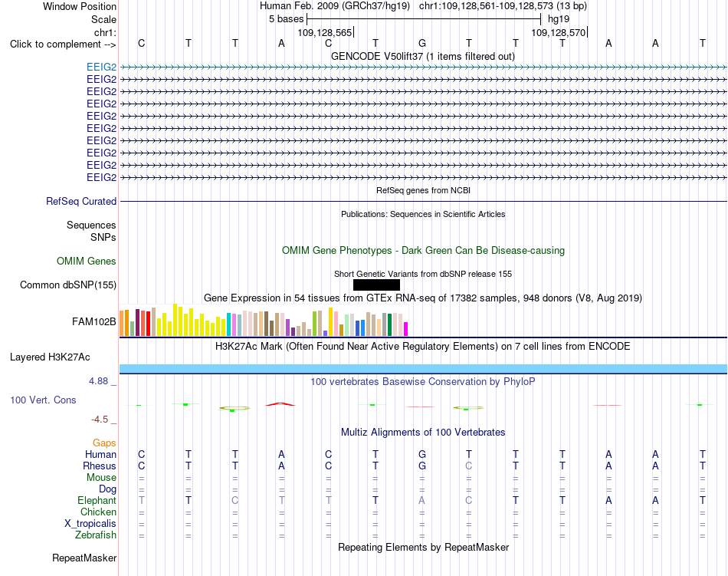The width and height of the screenshot is (728, 576).
Task: Click the H3K27Ac Mark ENCODE track title
Action: pyautogui.click(x=423, y=346)
